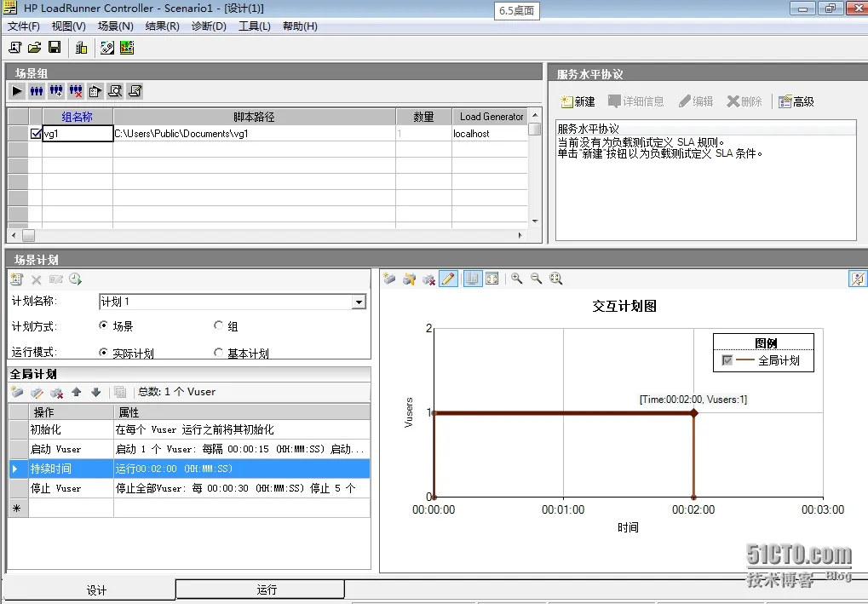Switch to the 设计 tab
Image resolution: width=868 pixels, height=604 pixels.
(91, 590)
